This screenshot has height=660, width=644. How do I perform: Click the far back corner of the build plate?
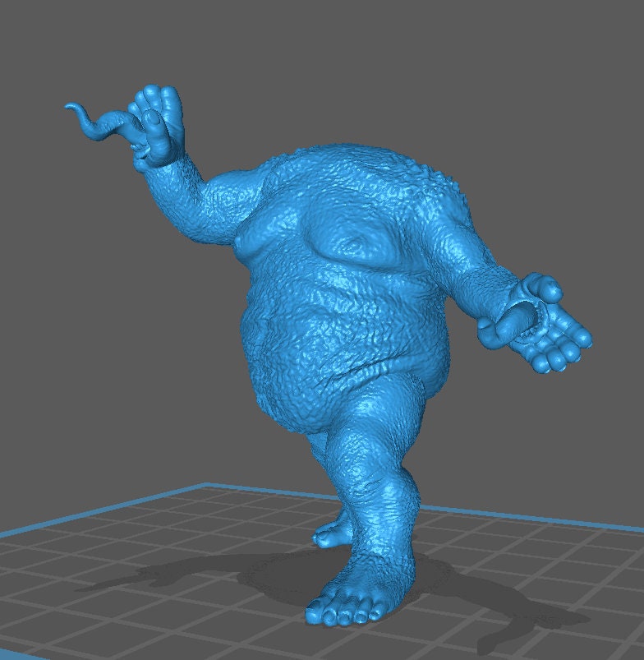(205, 485)
